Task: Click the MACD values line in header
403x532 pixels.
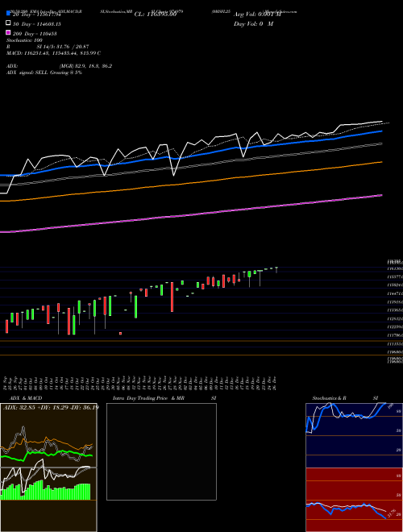Action: click(53, 53)
